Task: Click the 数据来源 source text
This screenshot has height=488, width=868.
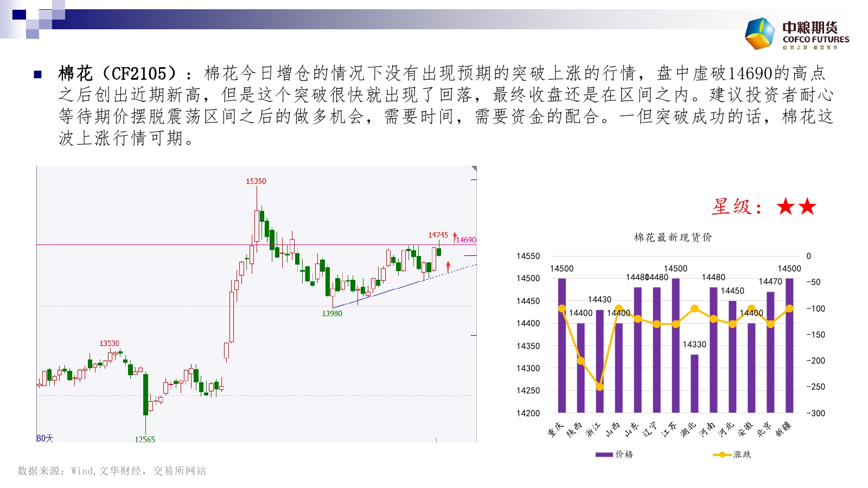Action: [x=112, y=471]
